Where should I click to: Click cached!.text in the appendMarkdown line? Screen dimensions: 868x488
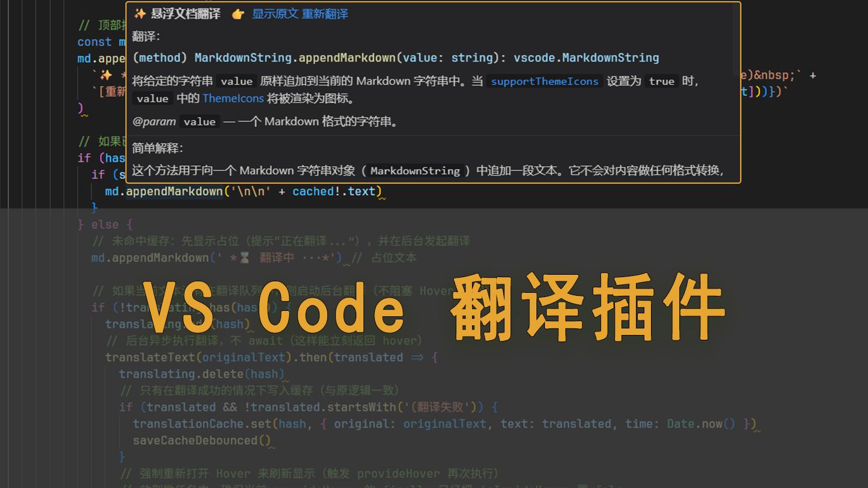334,191
